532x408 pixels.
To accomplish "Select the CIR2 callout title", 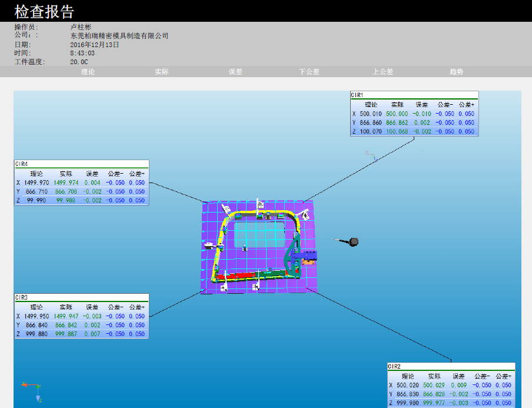I will click(394, 366).
